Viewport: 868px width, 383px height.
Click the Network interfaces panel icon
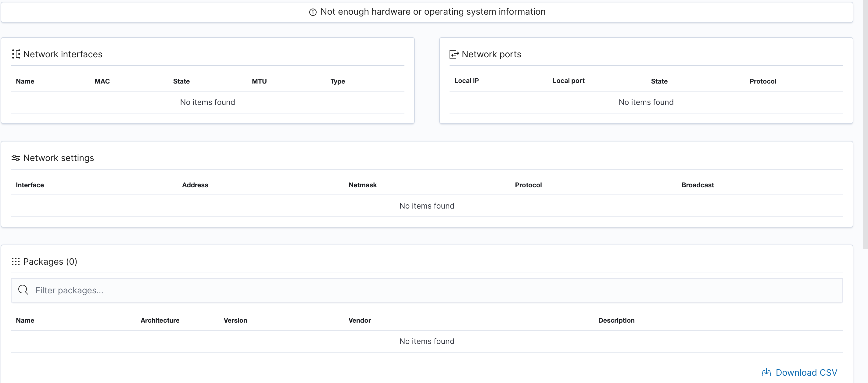(16, 54)
